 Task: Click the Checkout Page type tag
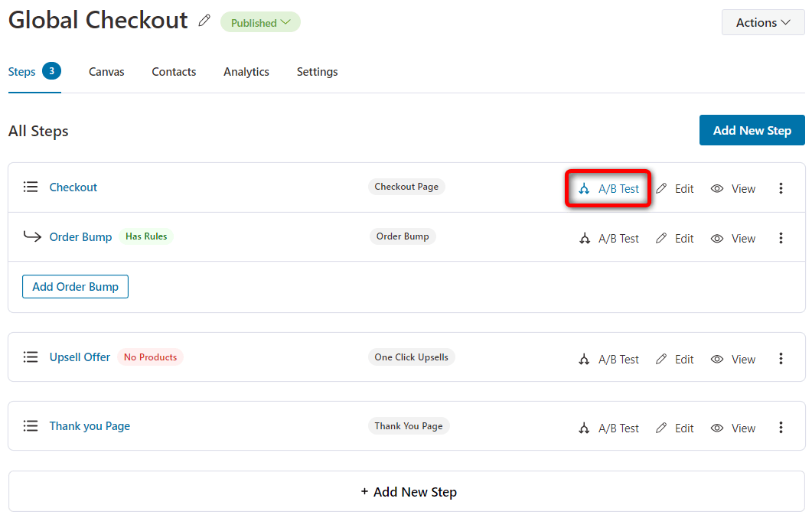tap(406, 187)
